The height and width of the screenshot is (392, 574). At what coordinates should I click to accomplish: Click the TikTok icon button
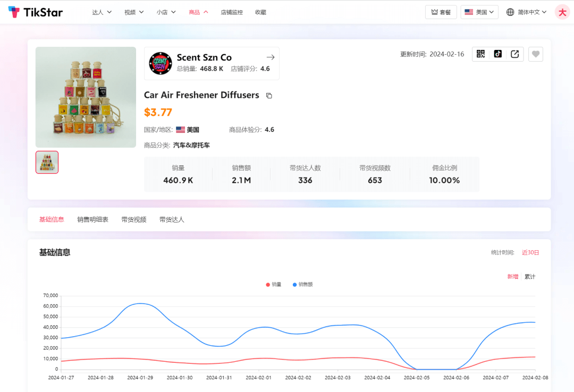(x=497, y=54)
